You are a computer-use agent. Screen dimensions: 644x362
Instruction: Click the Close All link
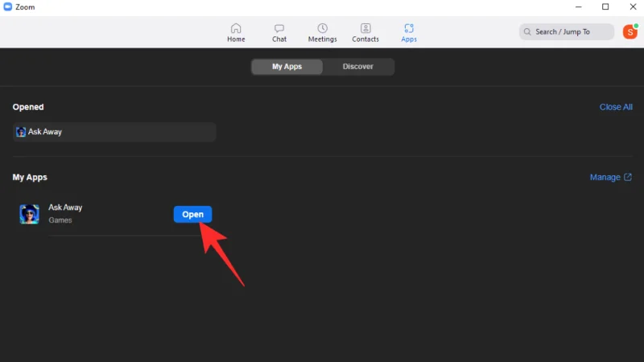[616, 107]
